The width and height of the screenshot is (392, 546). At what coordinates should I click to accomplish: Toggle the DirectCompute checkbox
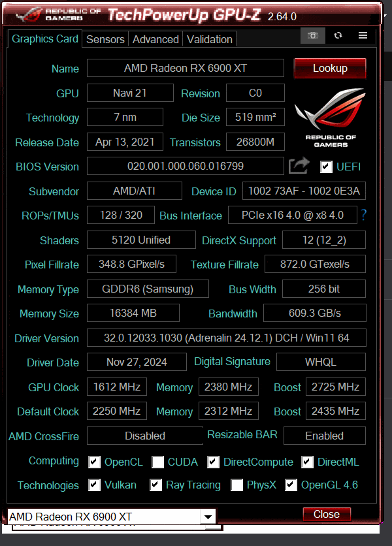coord(213,462)
